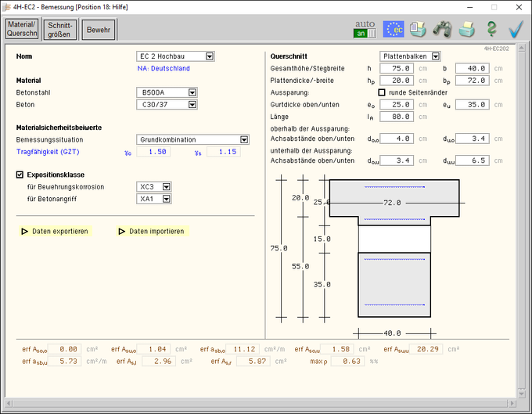Open the Norm EC 2 Hochbau dropdown
The height and width of the screenshot is (414, 532).
click(x=209, y=56)
